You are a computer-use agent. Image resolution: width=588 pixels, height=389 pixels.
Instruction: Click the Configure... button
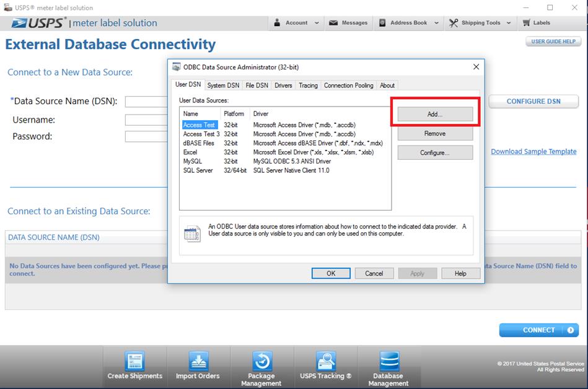point(435,152)
